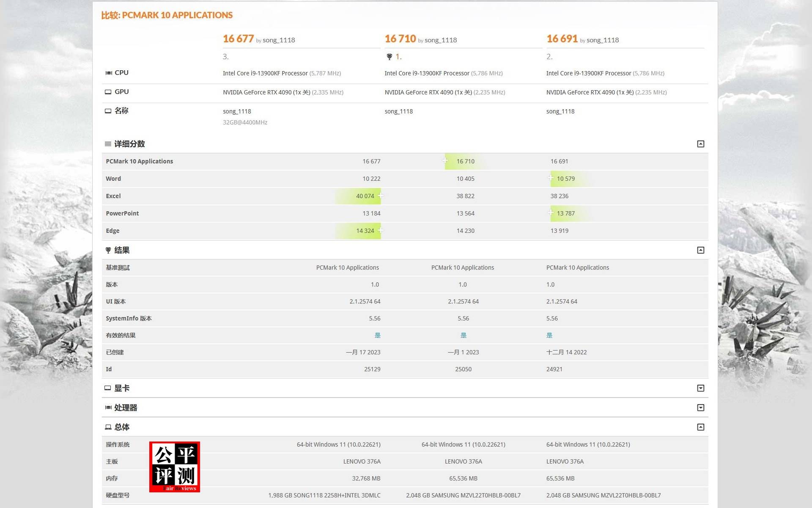Click the 总体 section laptop icon
Image resolution: width=812 pixels, height=508 pixels.
coord(108,427)
